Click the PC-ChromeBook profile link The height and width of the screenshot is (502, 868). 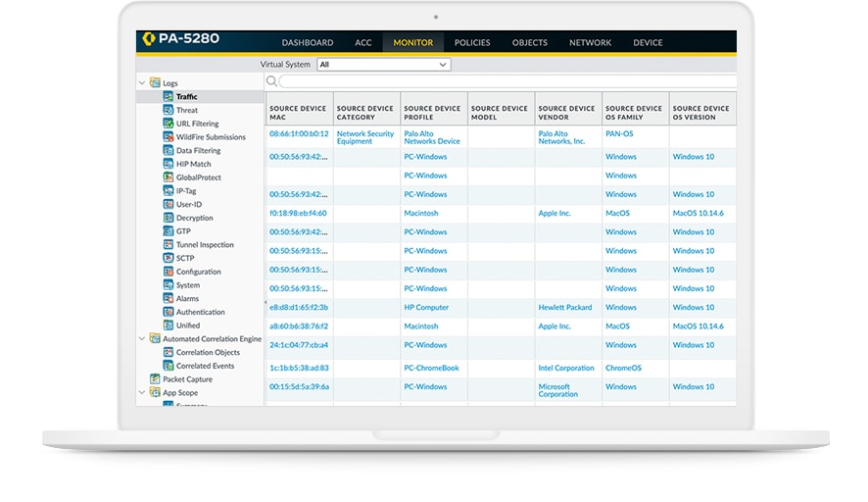(x=431, y=368)
